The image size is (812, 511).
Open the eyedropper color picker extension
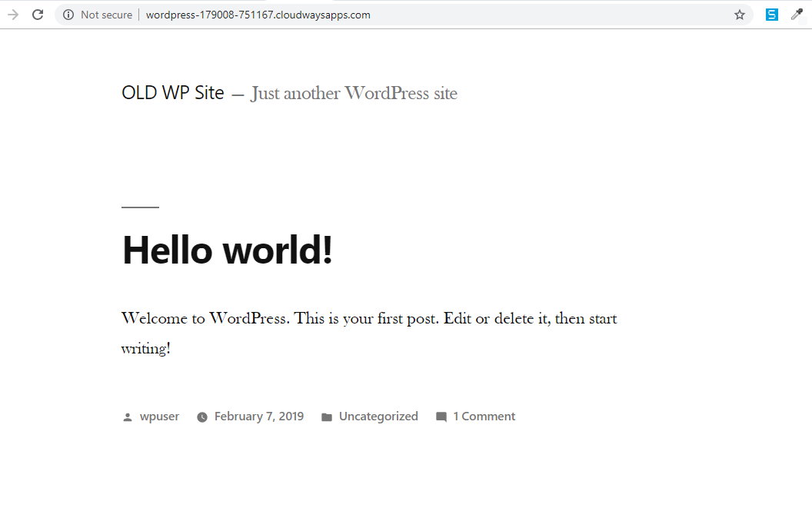coord(797,15)
